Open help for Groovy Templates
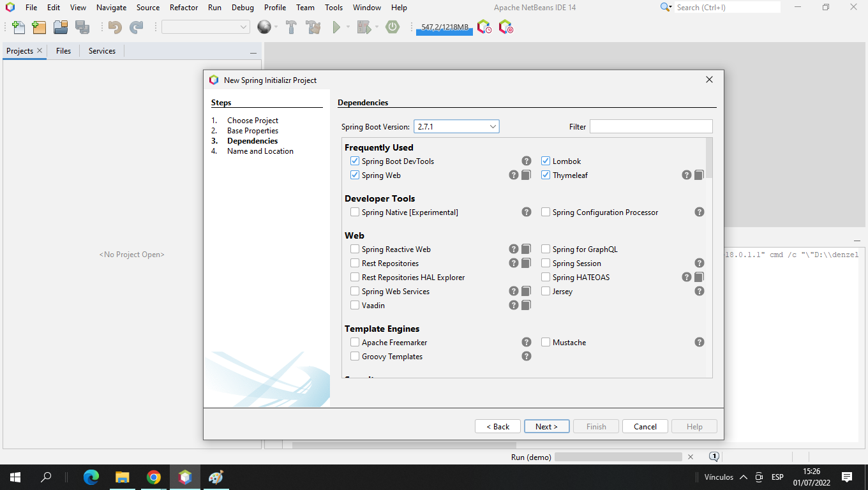The image size is (868, 490). pos(527,356)
